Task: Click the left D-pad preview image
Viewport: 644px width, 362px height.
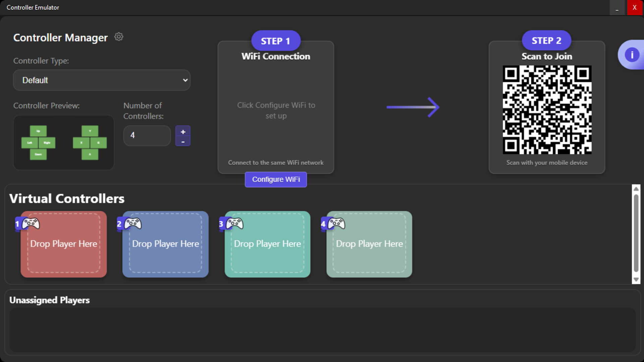Action: 38,142
